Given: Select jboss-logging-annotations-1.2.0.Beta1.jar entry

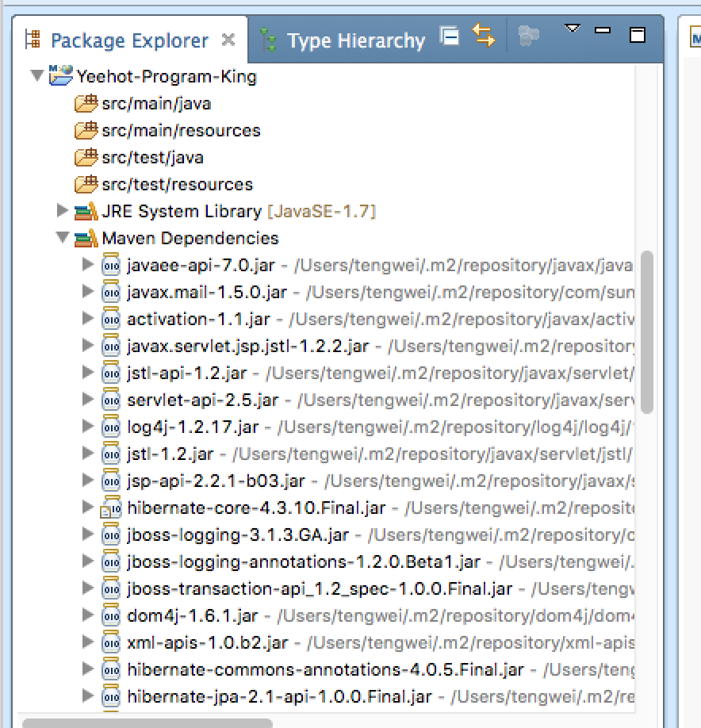Looking at the screenshot, I should tap(304, 561).
